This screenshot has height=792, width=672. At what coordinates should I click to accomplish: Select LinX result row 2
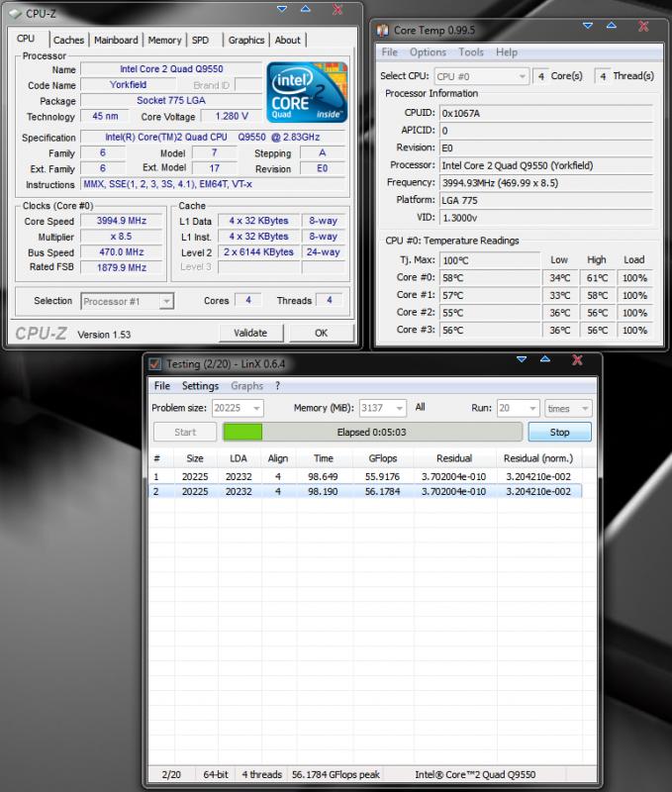coord(365,491)
